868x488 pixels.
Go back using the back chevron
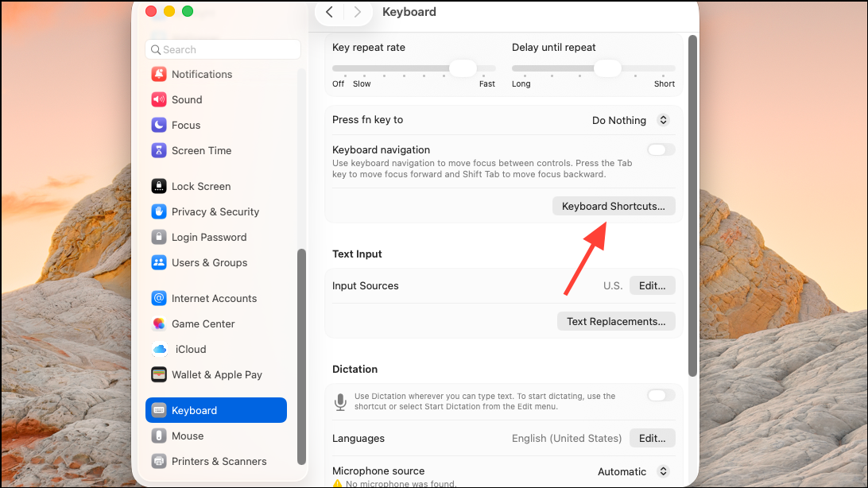[329, 12]
